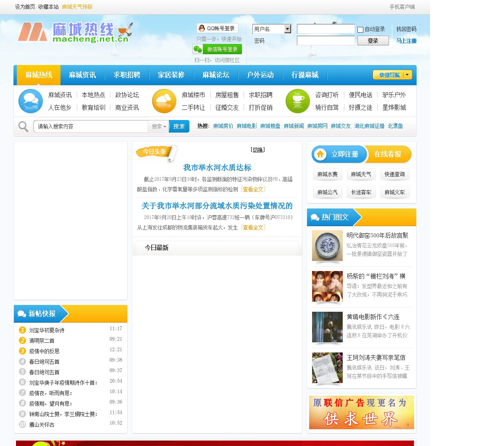Switch to the 求职招聘 navigation tab

tap(127, 75)
